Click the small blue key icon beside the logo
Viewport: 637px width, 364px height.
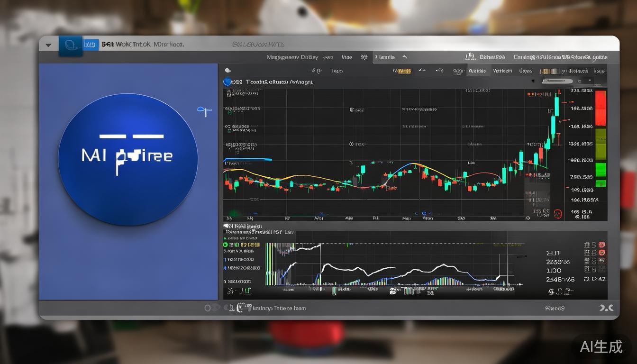point(204,111)
